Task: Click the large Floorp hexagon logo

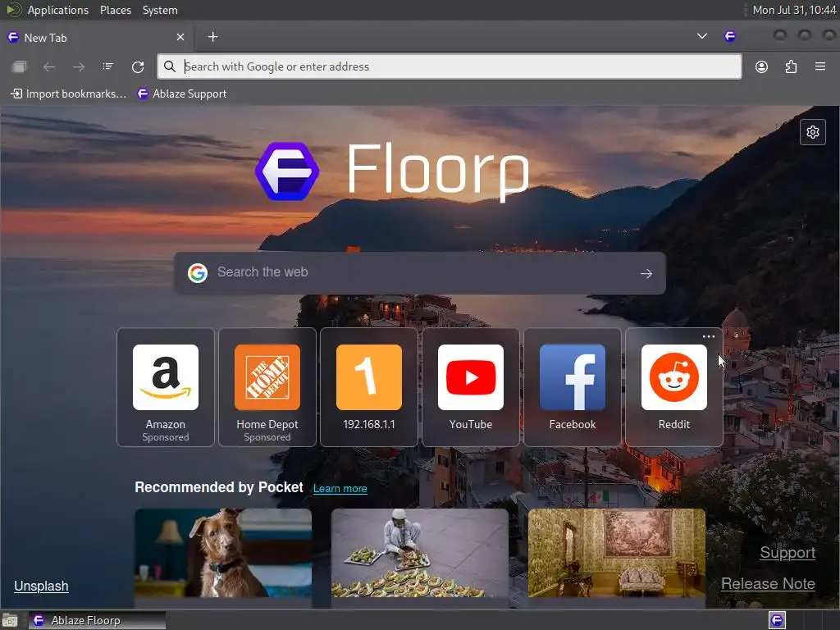Action: [287, 171]
